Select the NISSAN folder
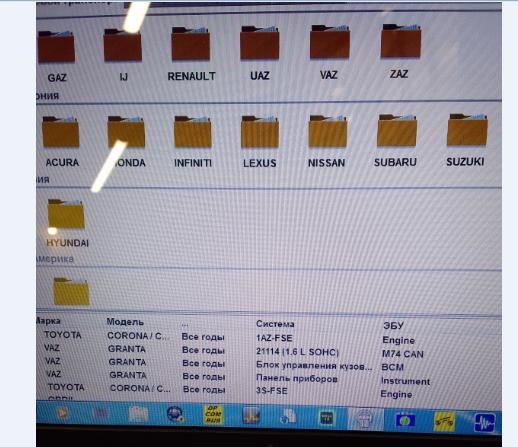518x447 pixels. point(327,141)
